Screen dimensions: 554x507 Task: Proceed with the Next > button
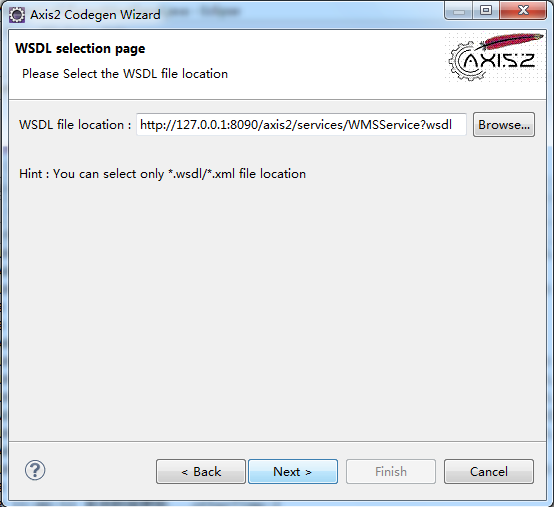(293, 472)
